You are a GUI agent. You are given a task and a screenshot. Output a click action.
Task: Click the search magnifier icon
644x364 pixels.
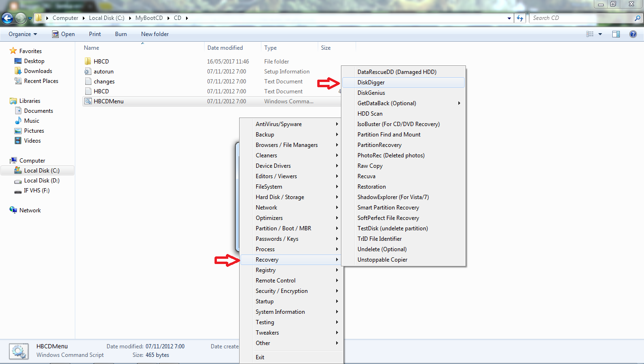coord(637,18)
